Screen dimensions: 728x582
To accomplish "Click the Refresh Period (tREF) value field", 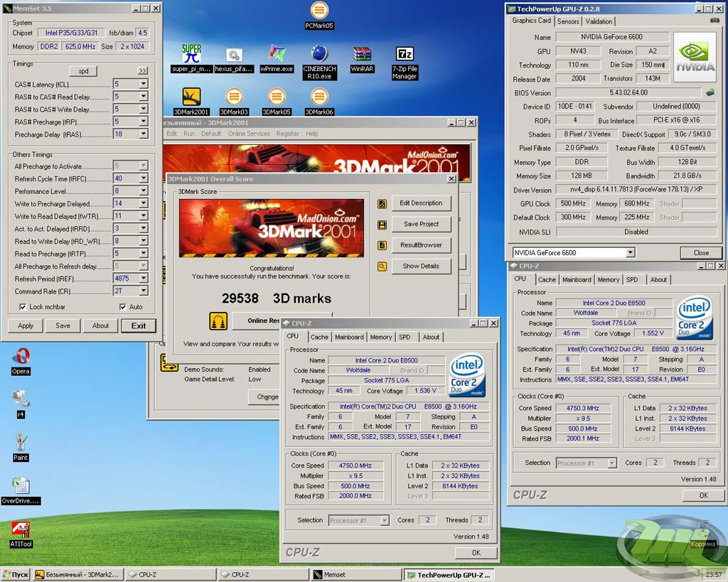I will [x=126, y=279].
